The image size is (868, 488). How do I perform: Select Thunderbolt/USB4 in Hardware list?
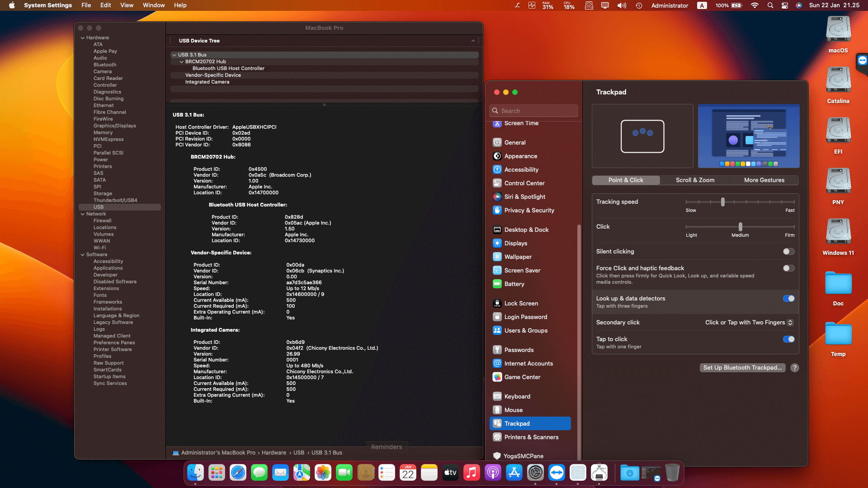click(115, 201)
